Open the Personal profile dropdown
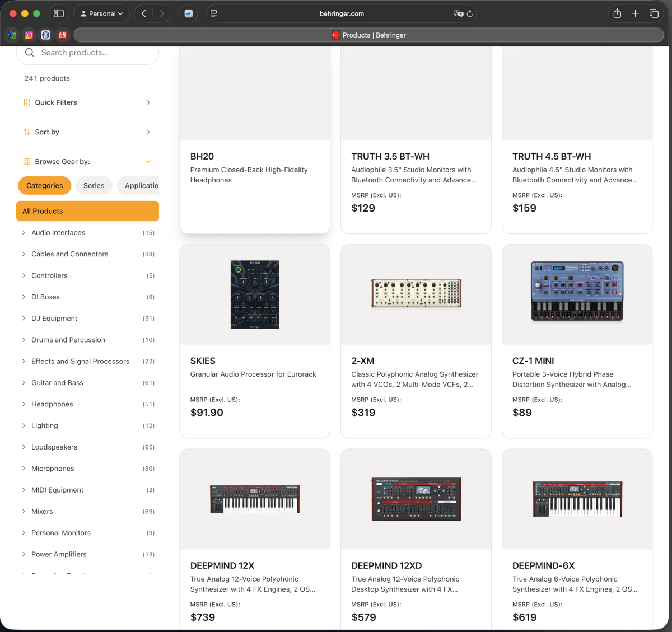 pos(102,13)
